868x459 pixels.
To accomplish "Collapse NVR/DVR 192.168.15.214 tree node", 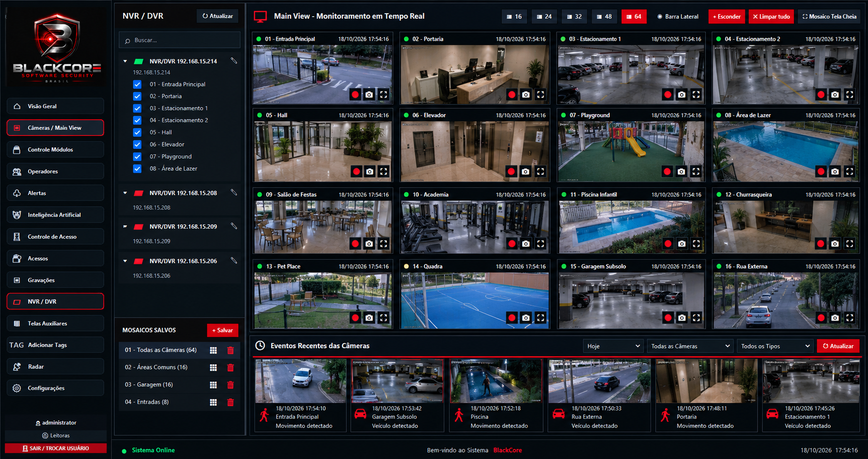I will 125,61.
